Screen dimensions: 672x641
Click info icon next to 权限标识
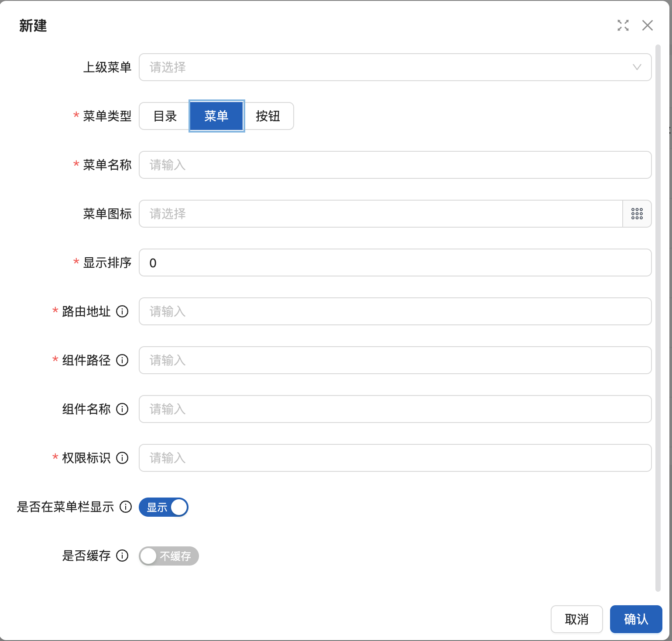(x=123, y=458)
